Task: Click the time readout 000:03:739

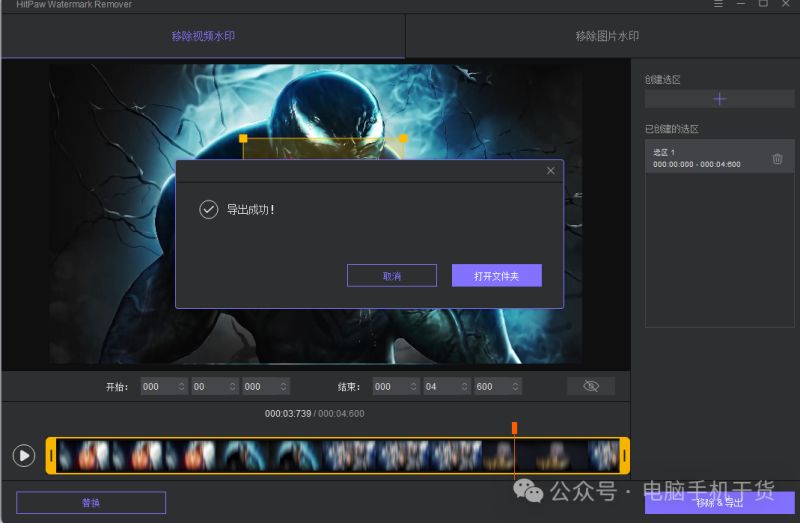Action: [288, 414]
